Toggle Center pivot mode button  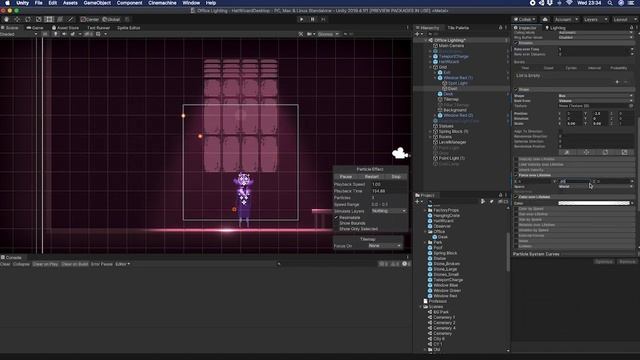point(90,19)
